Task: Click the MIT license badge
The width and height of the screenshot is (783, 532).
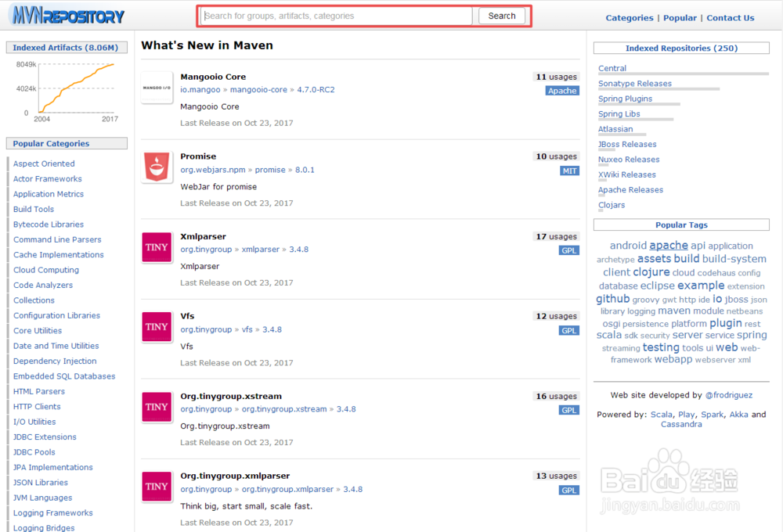Action: [570, 171]
